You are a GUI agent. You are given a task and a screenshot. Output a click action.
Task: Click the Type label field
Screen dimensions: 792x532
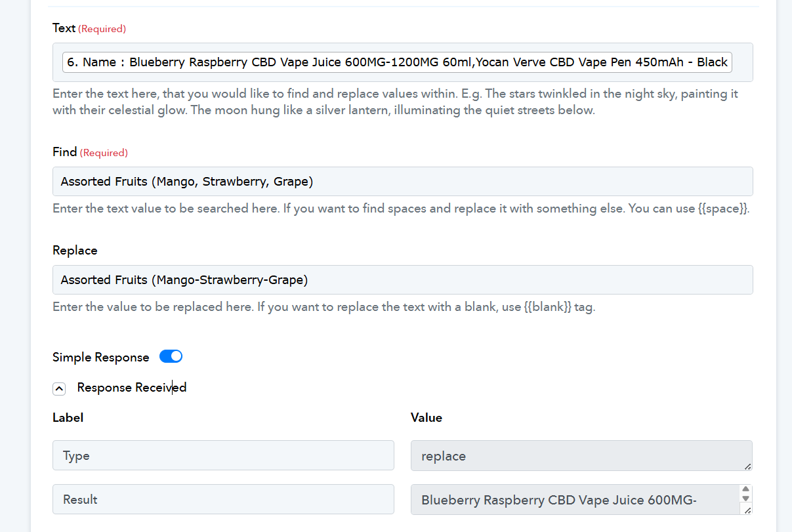click(223, 455)
